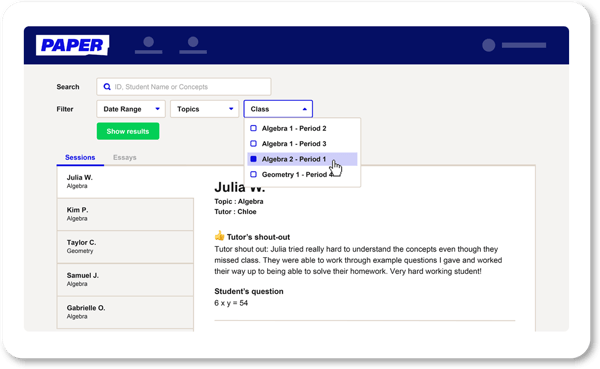
Task: Click the profile name placeholder bar
Action: (x=524, y=45)
